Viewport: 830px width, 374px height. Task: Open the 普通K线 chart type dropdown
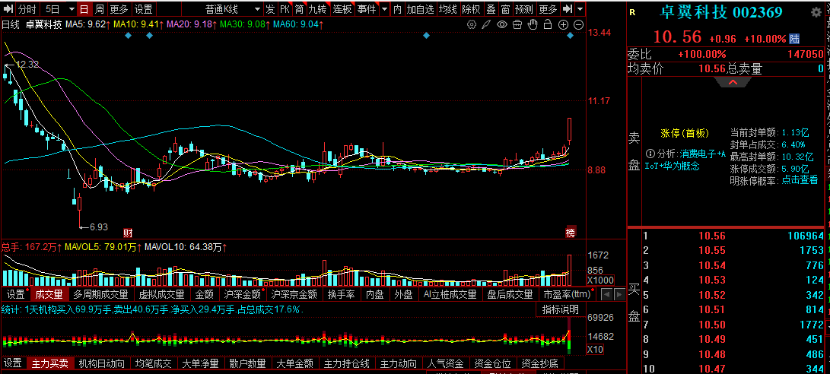coord(232,9)
